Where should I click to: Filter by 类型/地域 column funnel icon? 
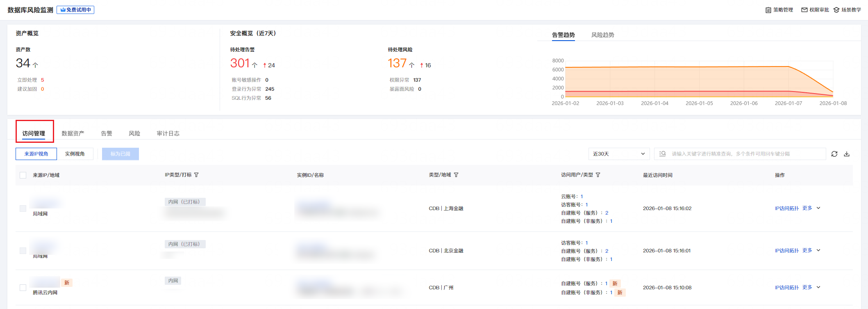(x=456, y=175)
